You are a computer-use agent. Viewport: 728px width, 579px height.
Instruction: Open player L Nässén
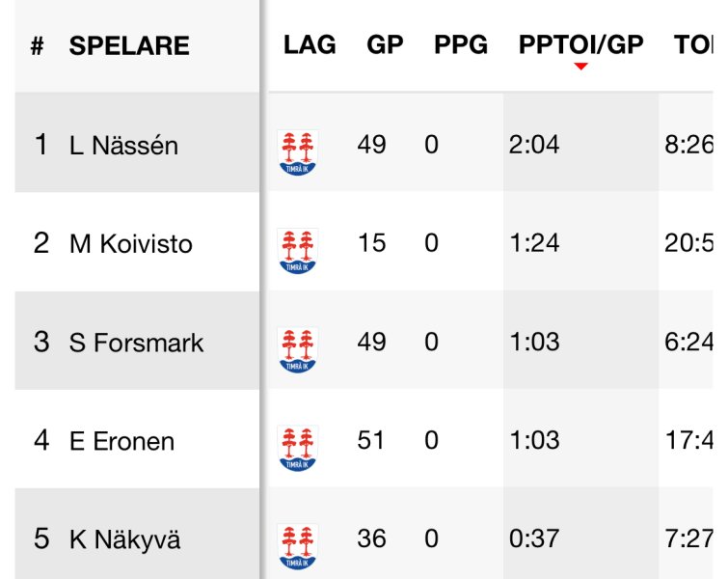pyautogui.click(x=123, y=146)
